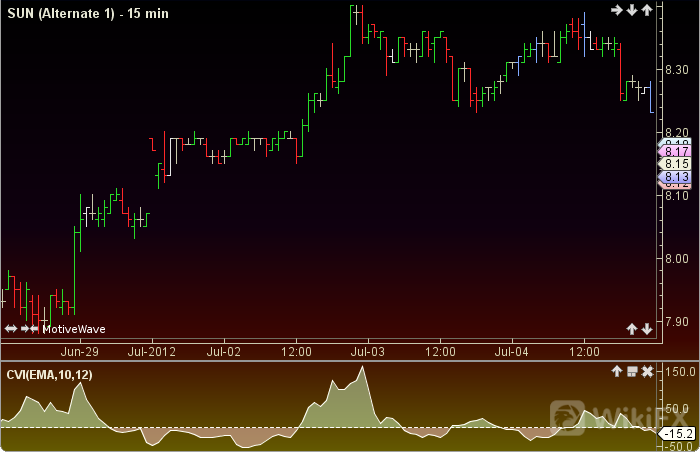Move the CVI study panel up
Image resolution: width=700 pixels, height=452 pixels.
point(617,372)
